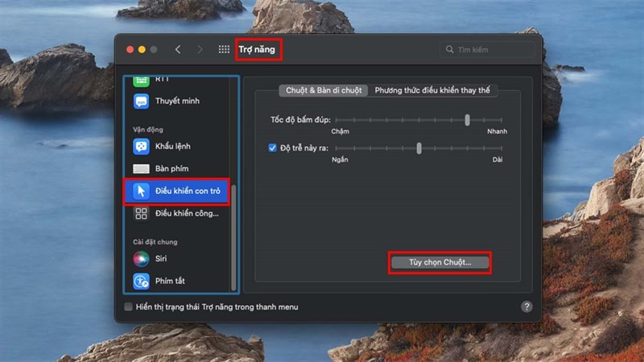Close window with red button

130,50
